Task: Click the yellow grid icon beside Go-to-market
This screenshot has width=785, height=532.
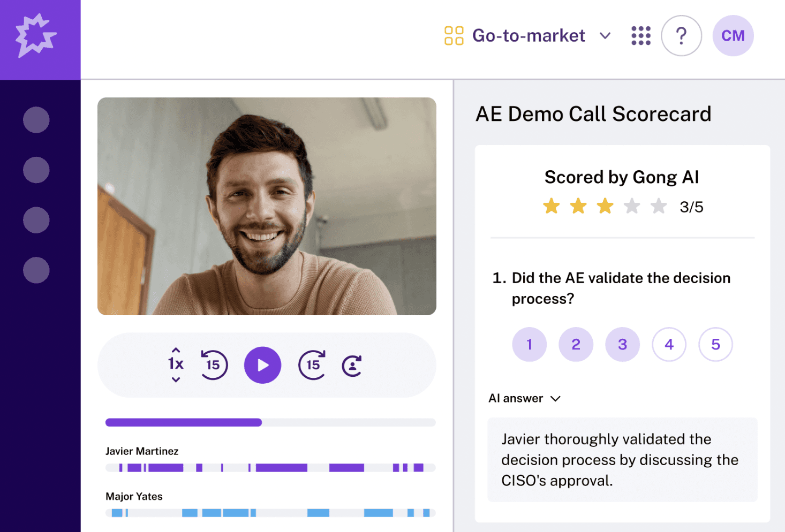Action: pos(454,35)
